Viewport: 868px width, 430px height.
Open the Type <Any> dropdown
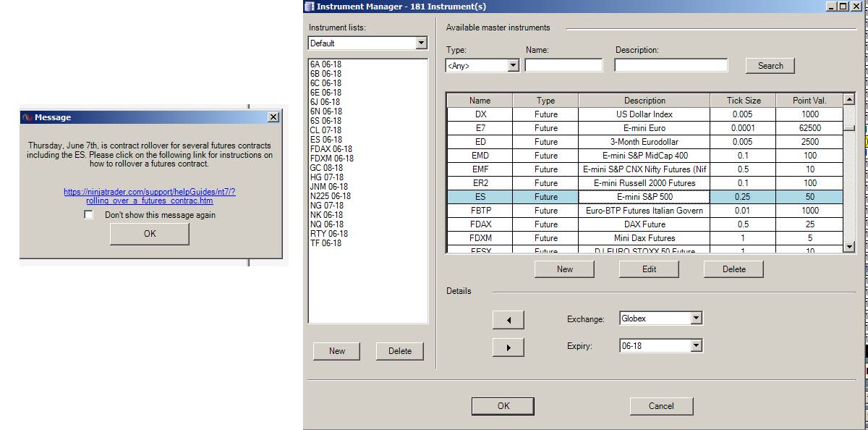pos(513,66)
